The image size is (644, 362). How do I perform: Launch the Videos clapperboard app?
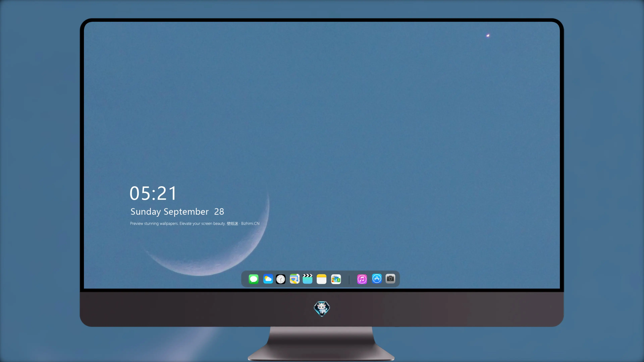[x=308, y=279]
